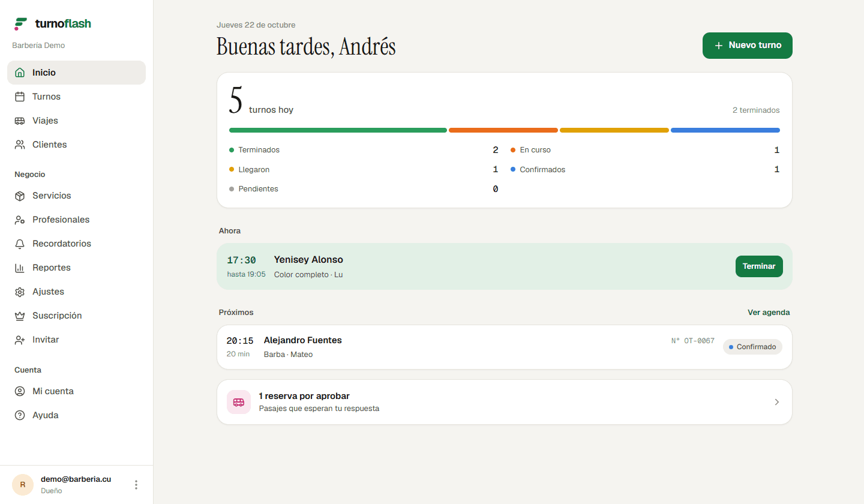Image resolution: width=864 pixels, height=504 pixels.
Task: Create a new appointment with Nuevo turno
Action: pyautogui.click(x=748, y=46)
